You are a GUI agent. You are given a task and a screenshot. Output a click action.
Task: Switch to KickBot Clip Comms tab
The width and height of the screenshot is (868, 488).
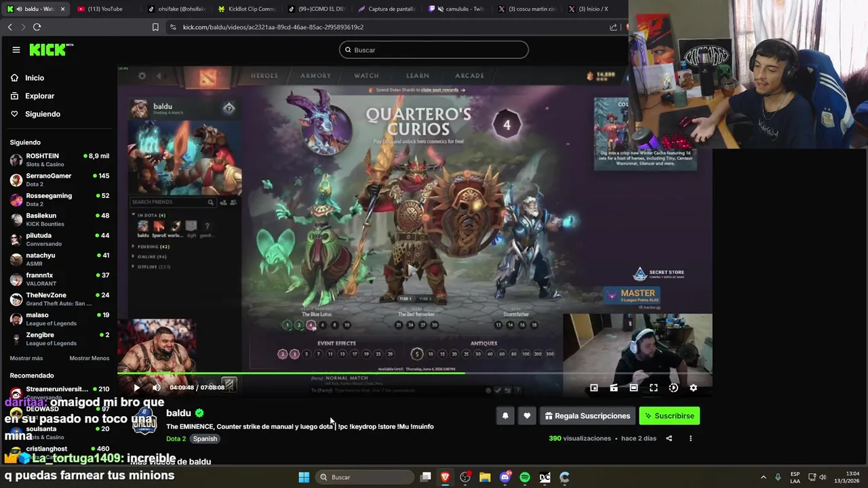[245, 9]
